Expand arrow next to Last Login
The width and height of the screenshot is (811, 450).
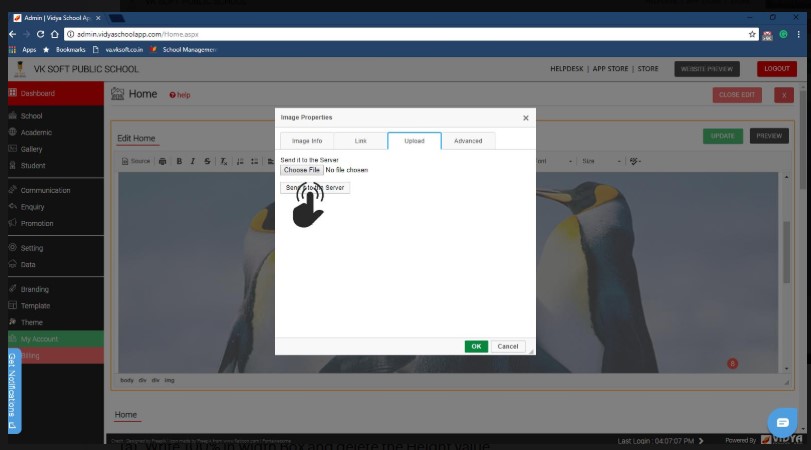coord(701,441)
